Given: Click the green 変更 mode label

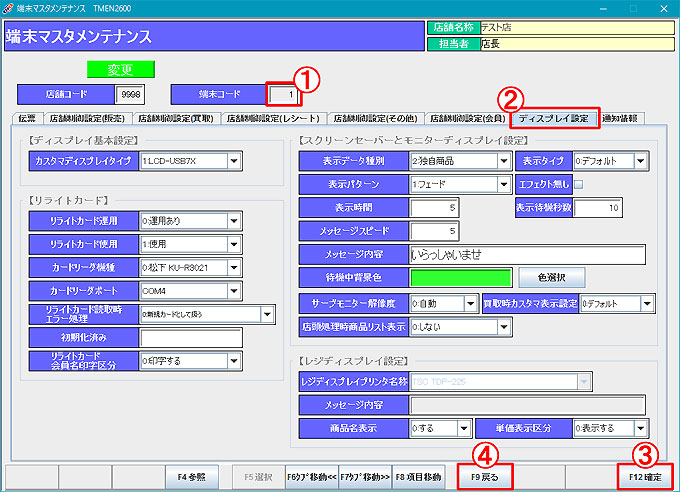Looking at the screenshot, I should pos(121,69).
